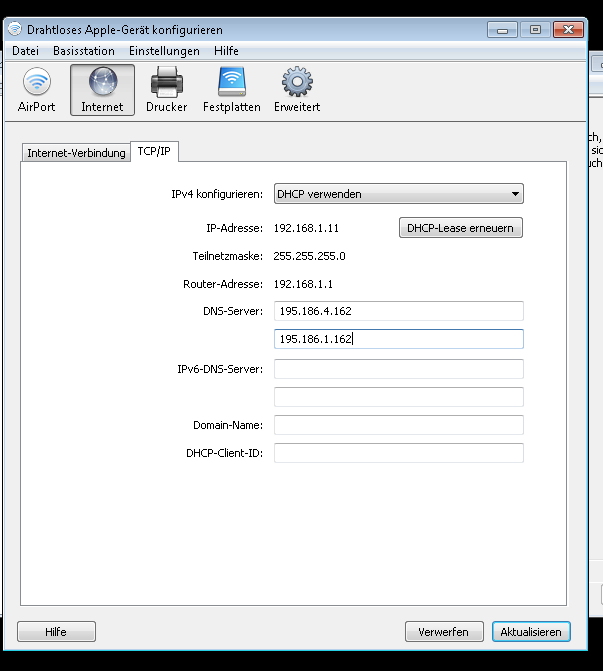
Task: Expand the IPv4 konfigurieren dropdown
Action: [399, 194]
